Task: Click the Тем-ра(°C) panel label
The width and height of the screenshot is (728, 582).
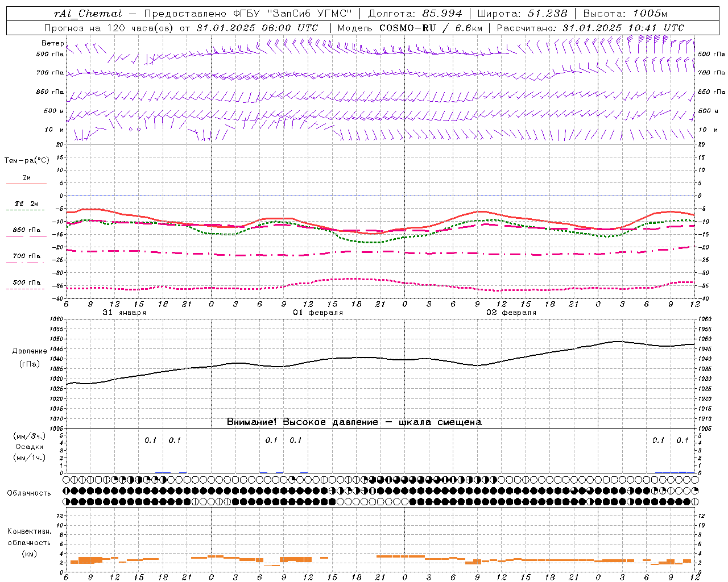Action: [27, 161]
